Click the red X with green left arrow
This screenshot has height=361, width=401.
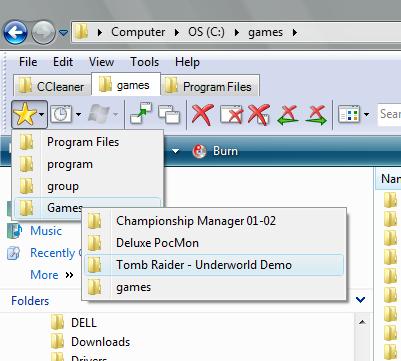point(287,115)
